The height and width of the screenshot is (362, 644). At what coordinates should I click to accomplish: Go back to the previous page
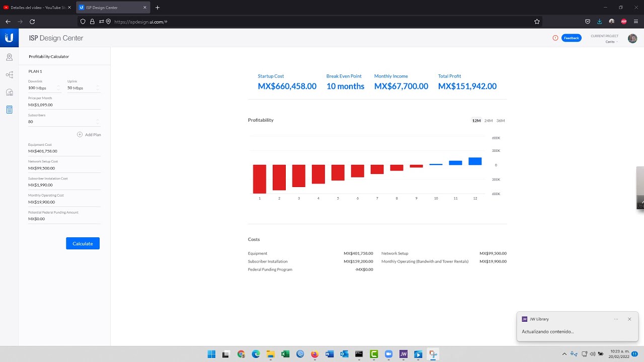click(x=8, y=22)
